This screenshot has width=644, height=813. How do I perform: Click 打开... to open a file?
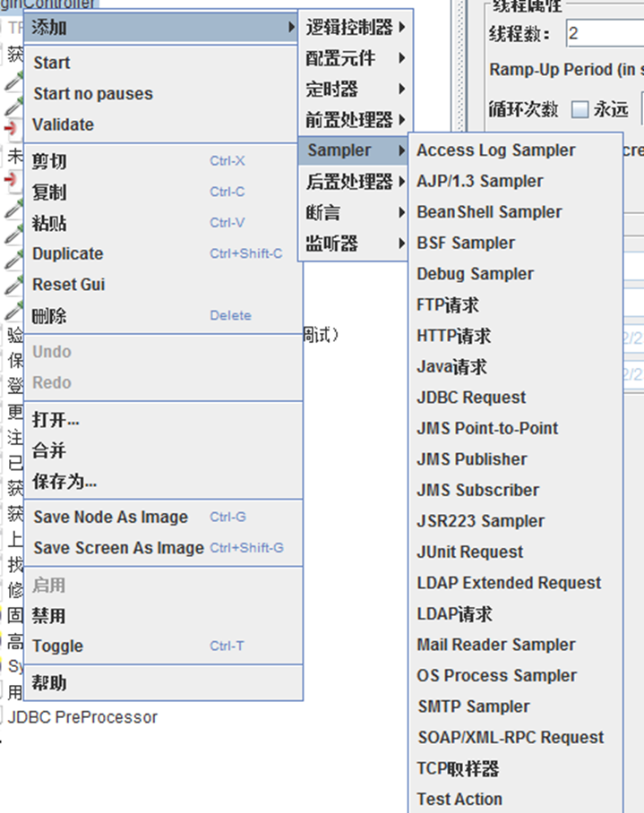click(x=163, y=419)
